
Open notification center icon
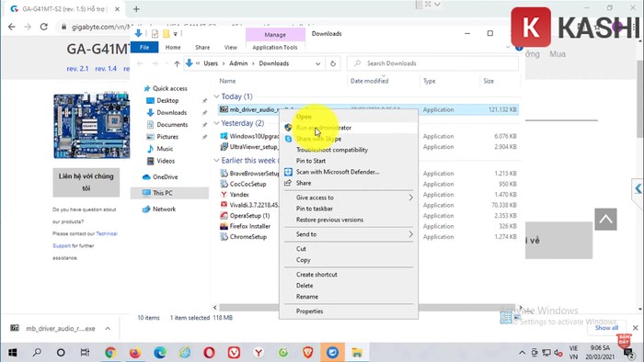[x=628, y=353]
